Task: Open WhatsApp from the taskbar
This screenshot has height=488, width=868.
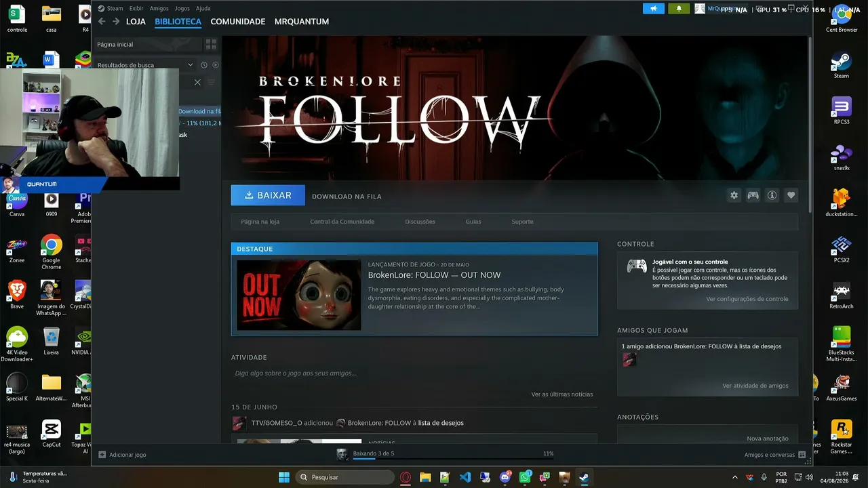Action: [x=526, y=477]
